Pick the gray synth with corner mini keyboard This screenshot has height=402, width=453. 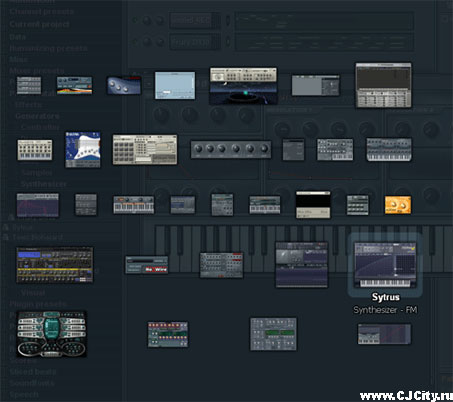coord(335,149)
